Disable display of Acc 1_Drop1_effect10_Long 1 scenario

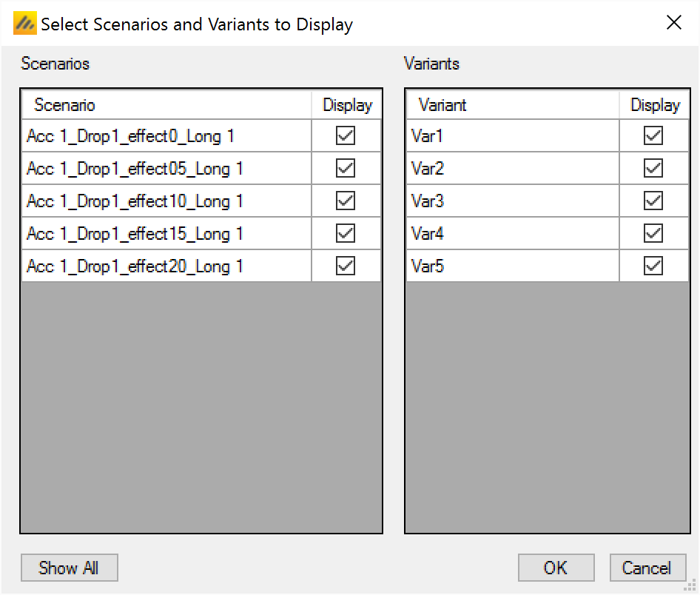346,201
